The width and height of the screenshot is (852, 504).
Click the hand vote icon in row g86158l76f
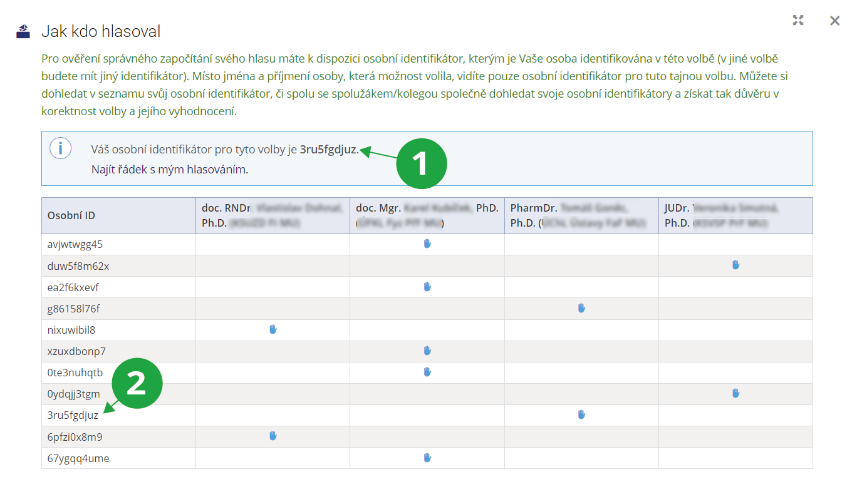tap(581, 307)
